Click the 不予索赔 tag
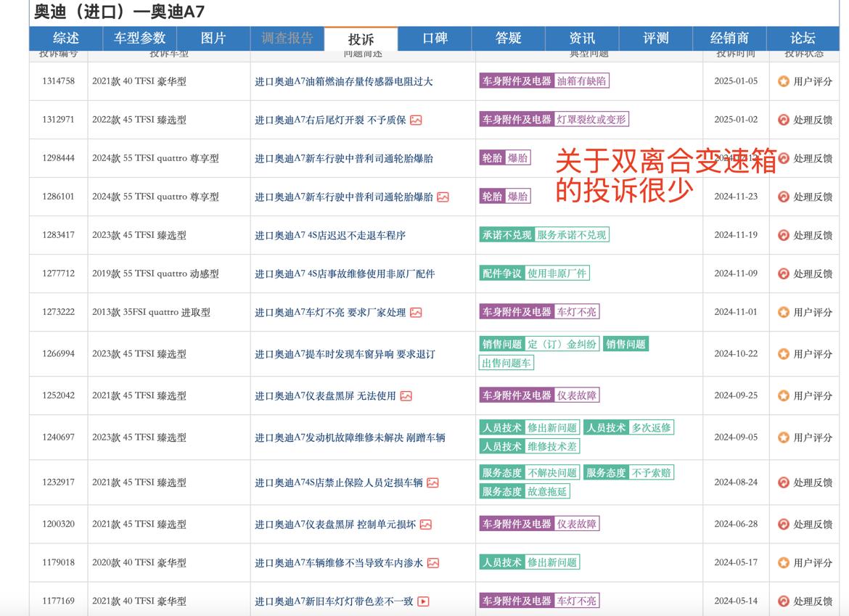Image resolution: width=849 pixels, height=616 pixels. (x=652, y=472)
